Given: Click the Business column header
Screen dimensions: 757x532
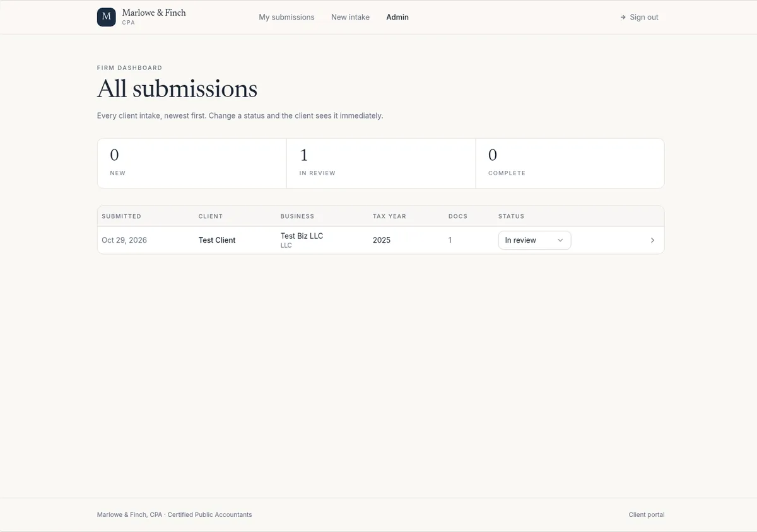Looking at the screenshot, I should (x=297, y=216).
